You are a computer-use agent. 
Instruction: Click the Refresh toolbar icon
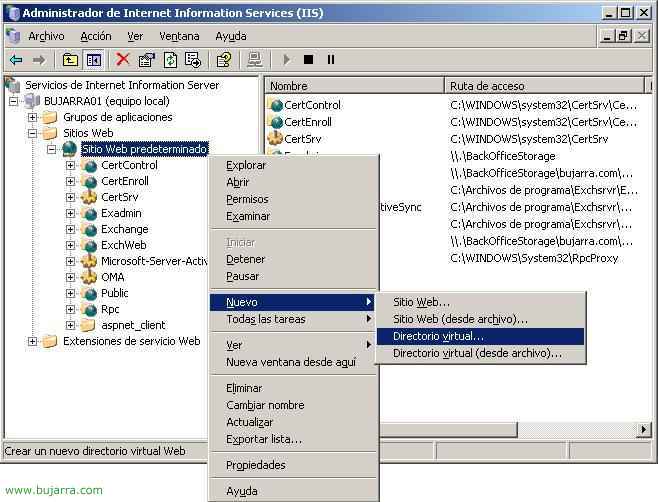tap(170, 60)
